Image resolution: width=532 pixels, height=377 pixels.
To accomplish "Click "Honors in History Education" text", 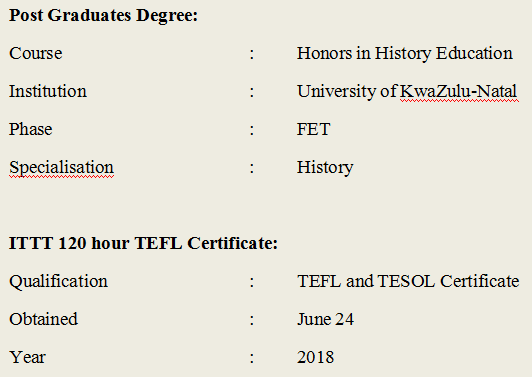I will 405,54.
